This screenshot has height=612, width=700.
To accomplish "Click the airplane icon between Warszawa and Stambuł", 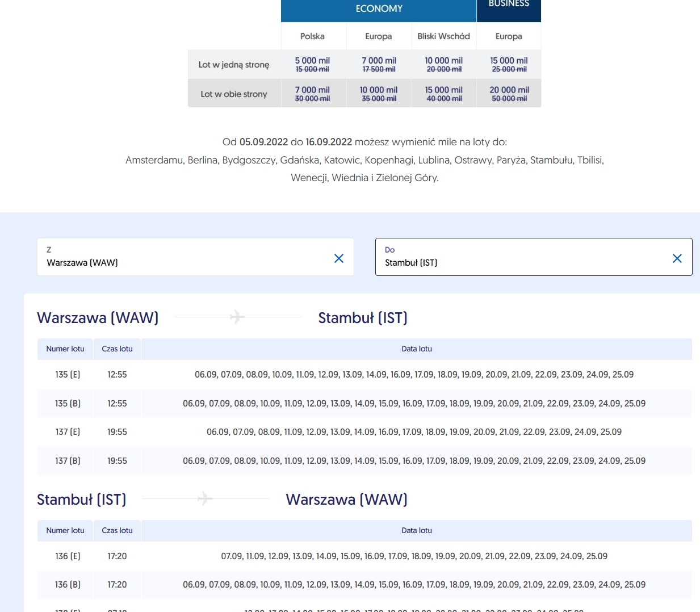I will 237,317.
